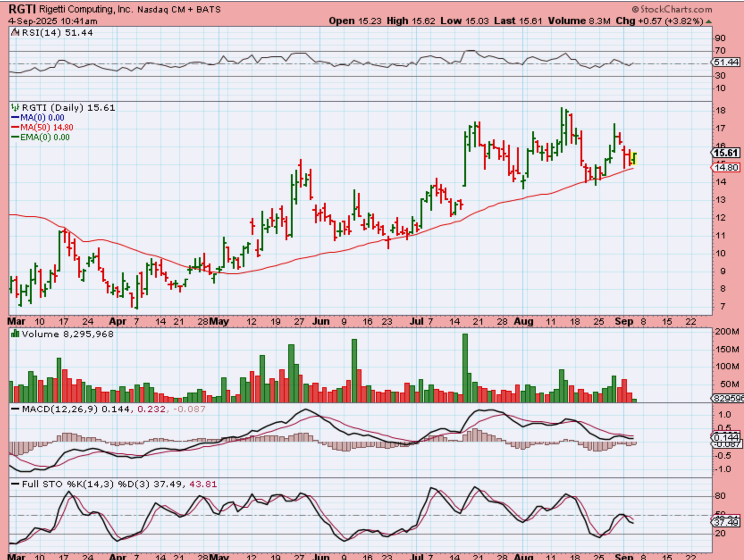This screenshot has width=744, height=560.
Task: Click the RSI(14) 51.44 legend text
Action: [57, 33]
